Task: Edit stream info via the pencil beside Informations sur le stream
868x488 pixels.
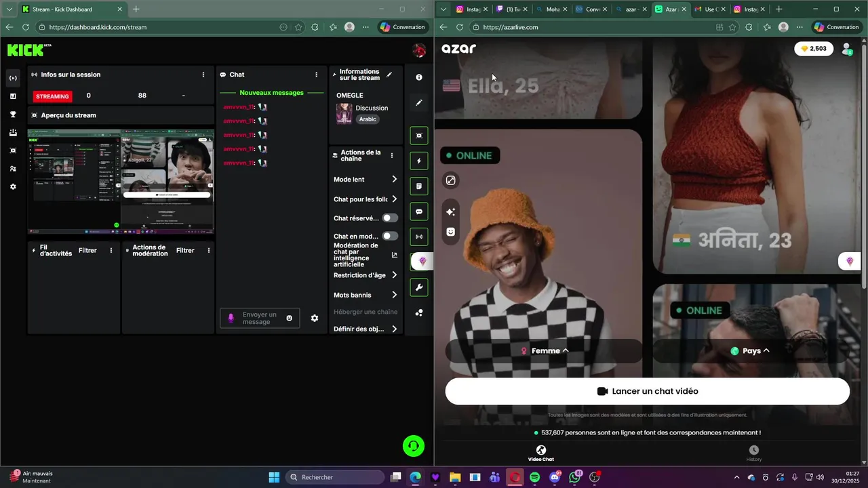Action: 389,75
